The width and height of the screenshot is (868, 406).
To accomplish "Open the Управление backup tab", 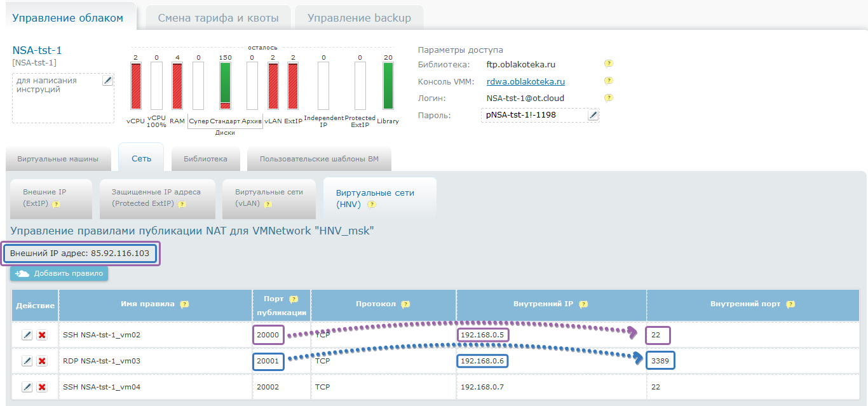I will tap(359, 18).
